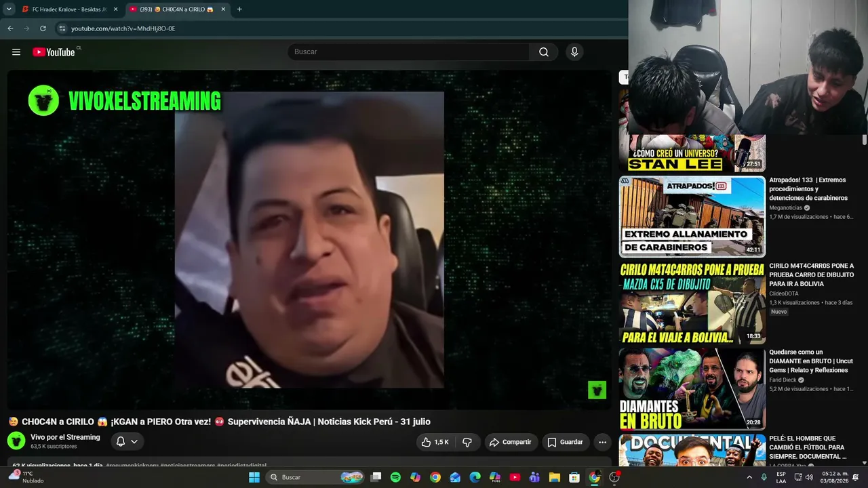Image resolution: width=868 pixels, height=488 pixels.
Task: Open the clock and date 05:12 a. m.
Action: coord(833,477)
